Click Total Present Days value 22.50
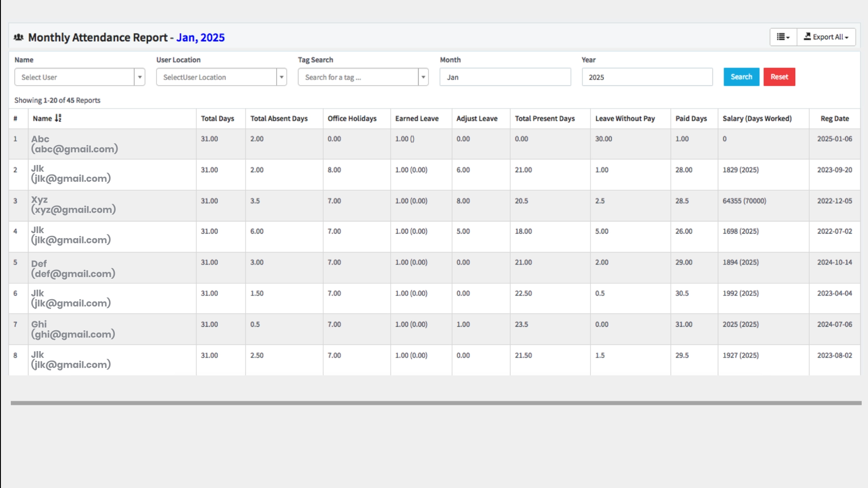Image resolution: width=868 pixels, height=488 pixels. (x=523, y=294)
